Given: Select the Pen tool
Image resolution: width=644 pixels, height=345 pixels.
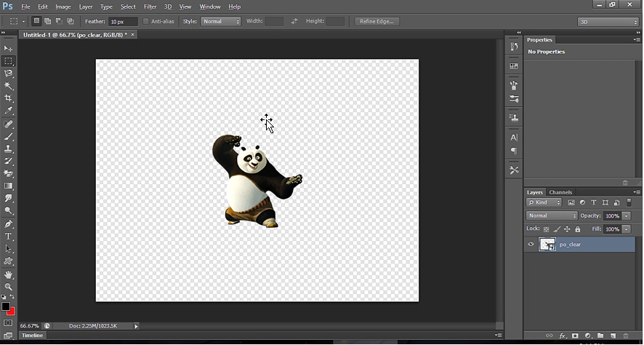Looking at the screenshot, I should point(8,224).
